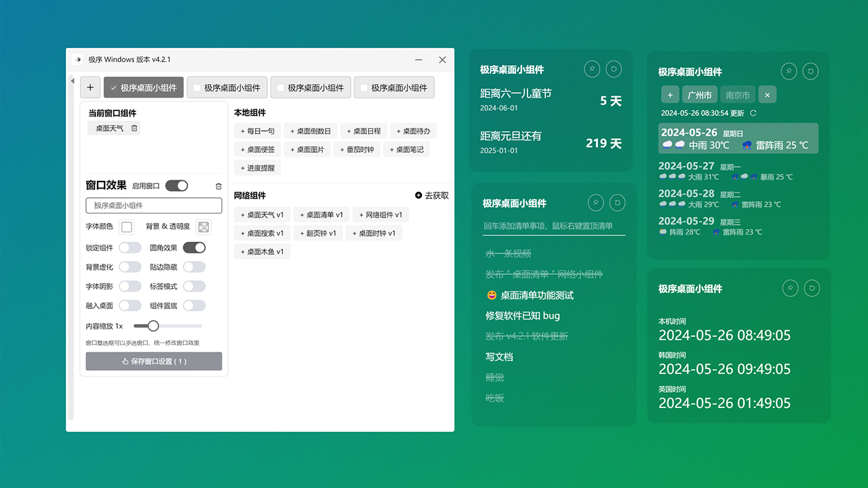
Task: Pin the weather widget with 广州市
Action: tap(789, 71)
